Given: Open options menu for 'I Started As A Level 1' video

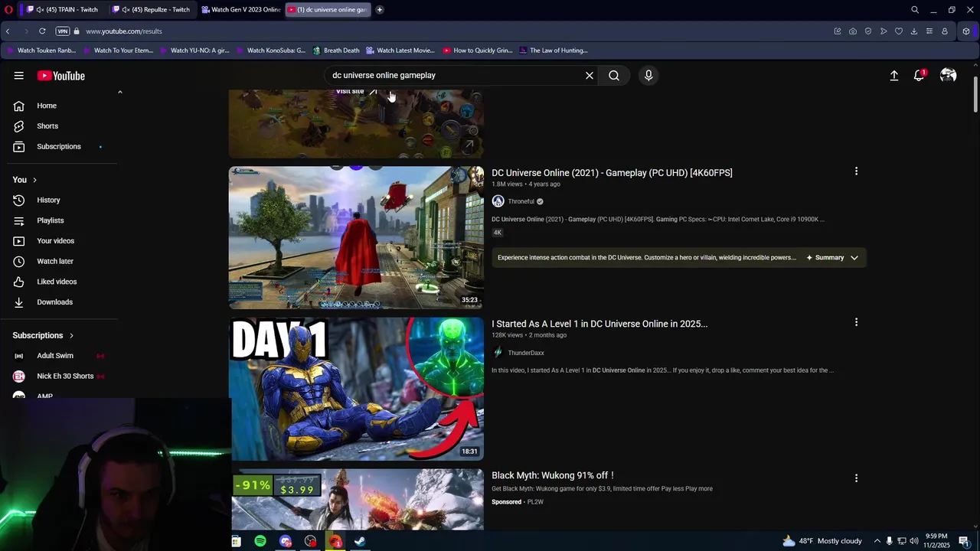Looking at the screenshot, I should pyautogui.click(x=856, y=322).
